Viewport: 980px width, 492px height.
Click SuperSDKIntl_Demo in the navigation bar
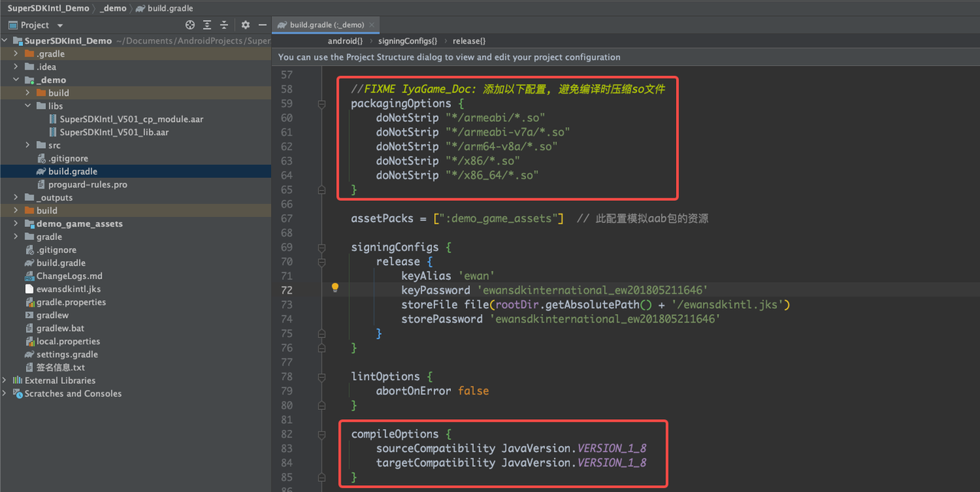tap(49, 8)
